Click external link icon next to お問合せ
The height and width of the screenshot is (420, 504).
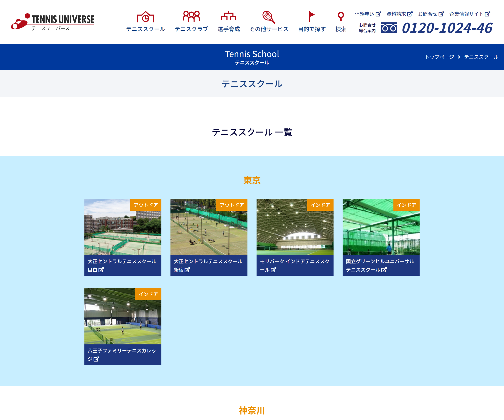(441, 14)
